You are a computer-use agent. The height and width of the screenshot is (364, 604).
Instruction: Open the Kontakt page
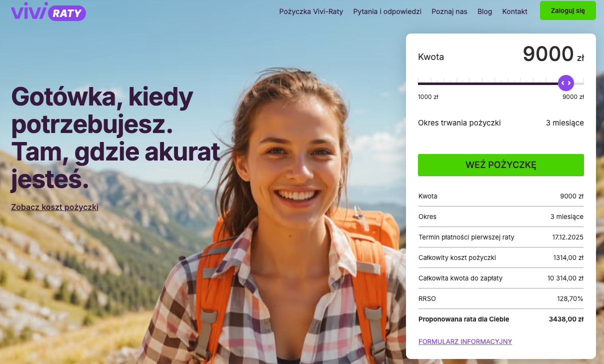point(514,11)
